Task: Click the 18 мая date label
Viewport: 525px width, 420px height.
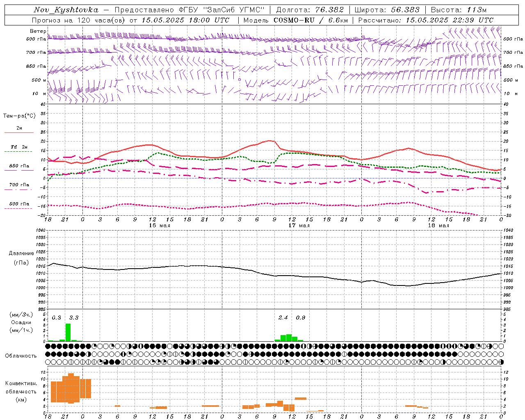Action: (438, 226)
